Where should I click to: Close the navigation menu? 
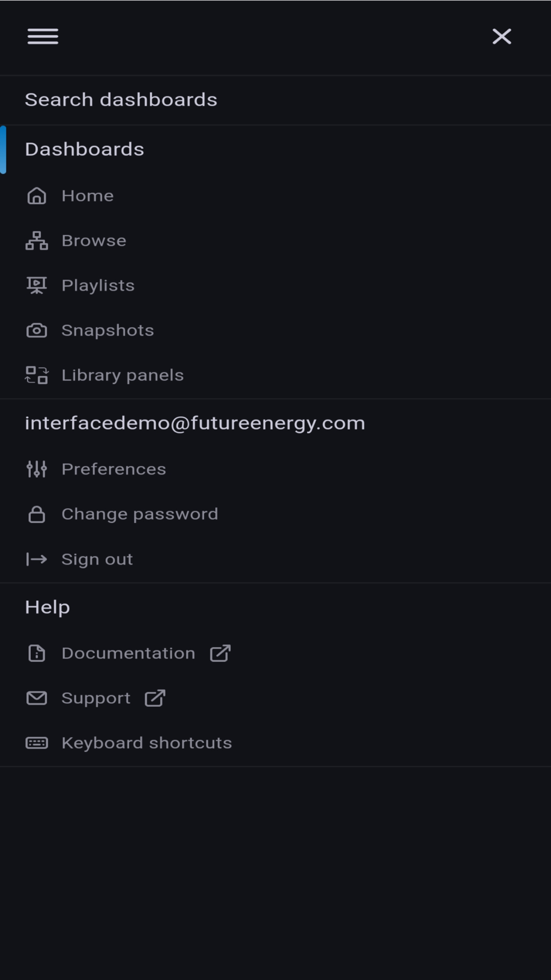coord(501,36)
